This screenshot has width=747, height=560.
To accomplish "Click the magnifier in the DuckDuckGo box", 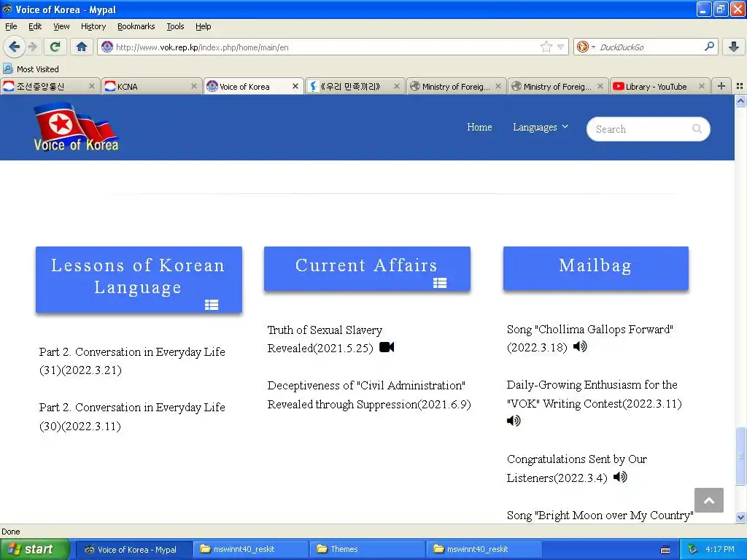I will [709, 47].
